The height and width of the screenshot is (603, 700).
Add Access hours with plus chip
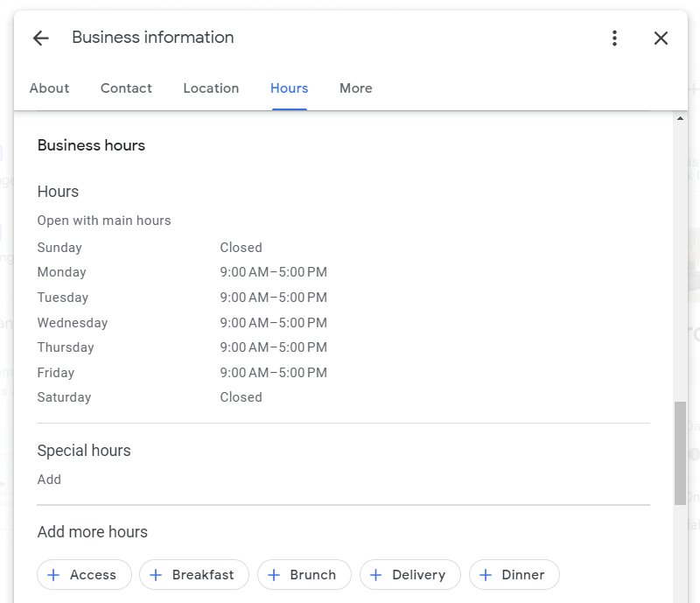point(84,575)
